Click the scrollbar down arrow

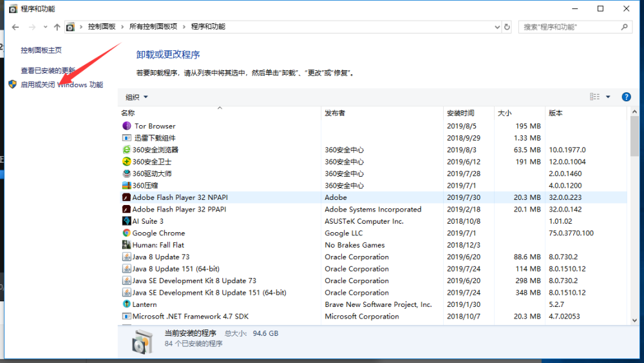click(x=634, y=320)
